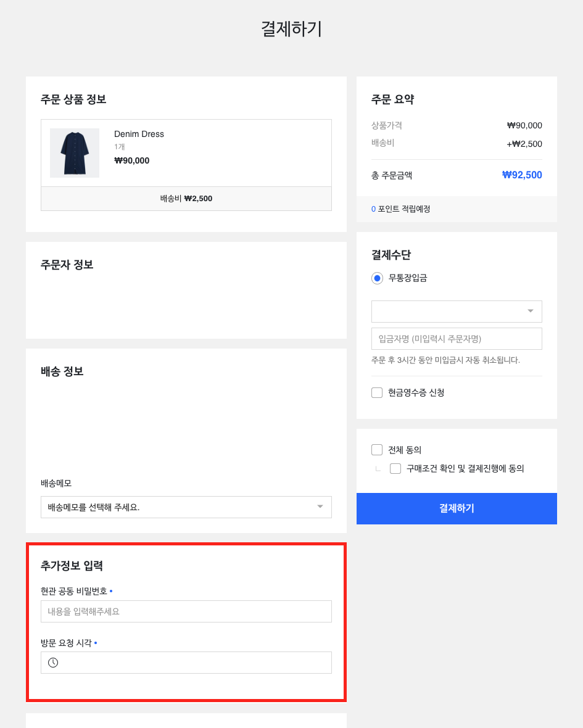Click inside the 방문 요청 시각 time input

[194, 663]
